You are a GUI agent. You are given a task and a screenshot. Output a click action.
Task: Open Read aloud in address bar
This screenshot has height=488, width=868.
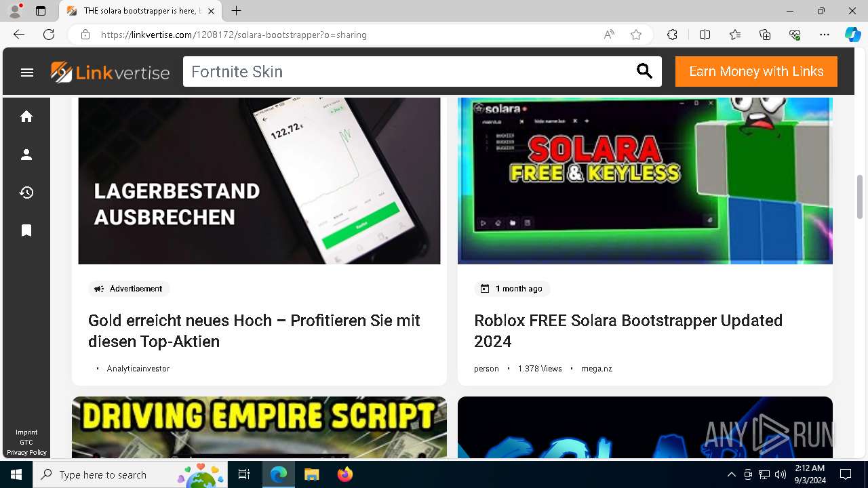point(609,35)
